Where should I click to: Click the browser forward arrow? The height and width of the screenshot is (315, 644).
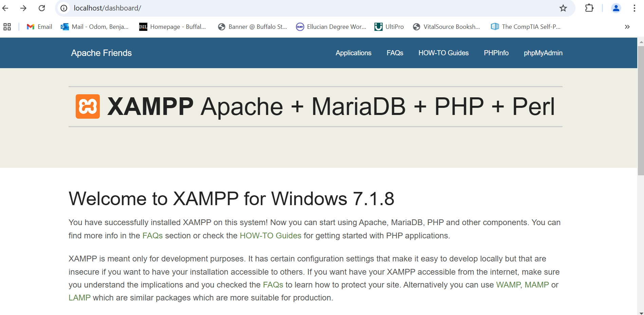coord(23,8)
